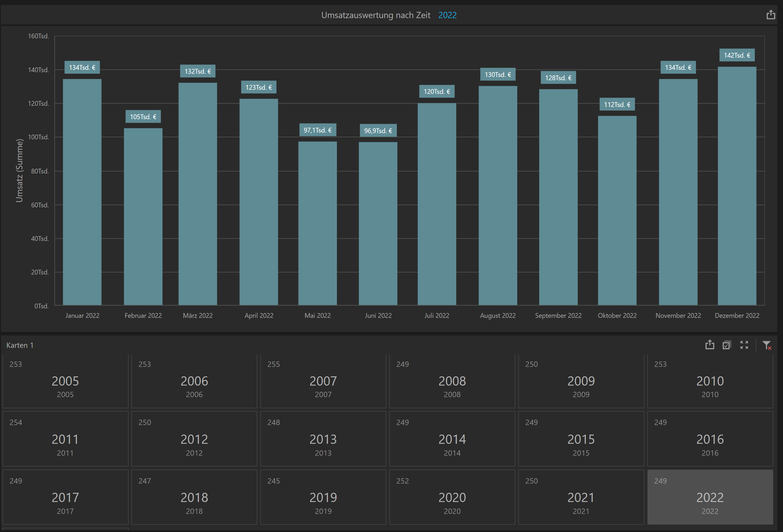Filter by the 2018 card
The height and width of the screenshot is (532, 783).
(194, 497)
